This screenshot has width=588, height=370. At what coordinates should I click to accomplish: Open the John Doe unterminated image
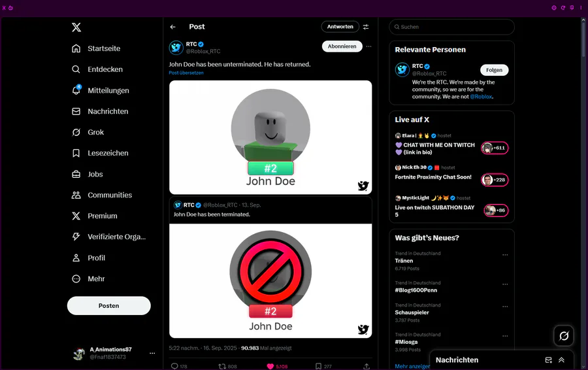click(x=270, y=137)
